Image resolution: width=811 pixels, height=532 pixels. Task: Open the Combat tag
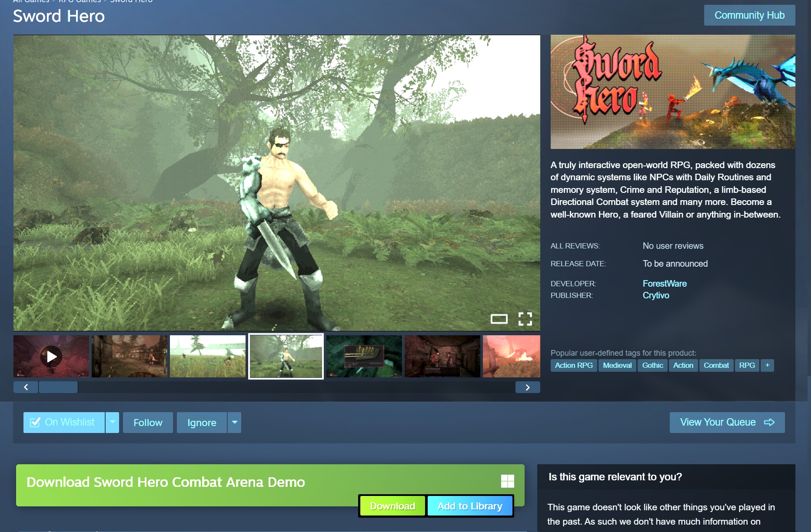(716, 365)
